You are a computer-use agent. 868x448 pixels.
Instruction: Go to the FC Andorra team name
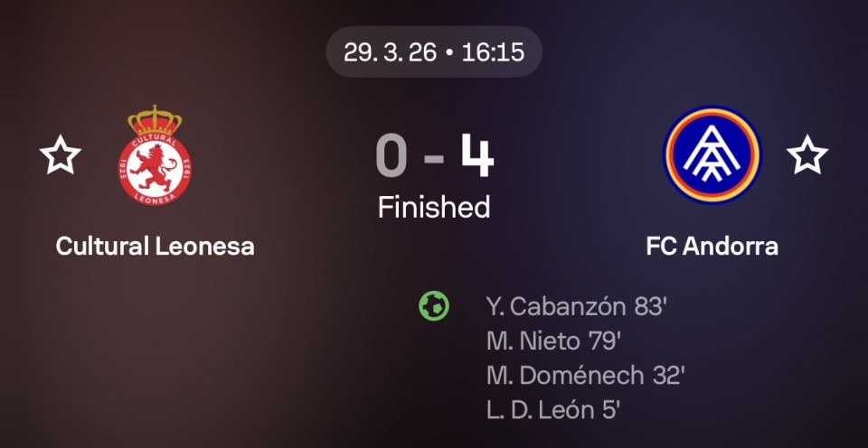[x=712, y=246]
